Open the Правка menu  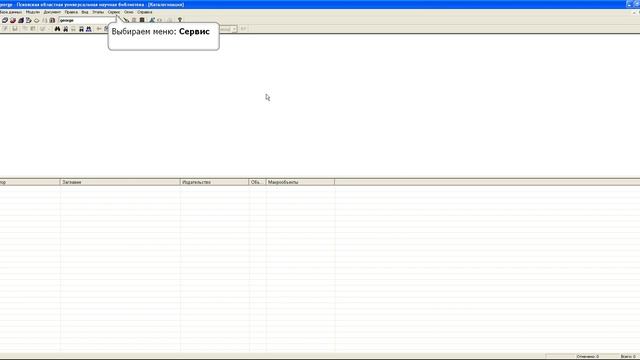(71, 12)
